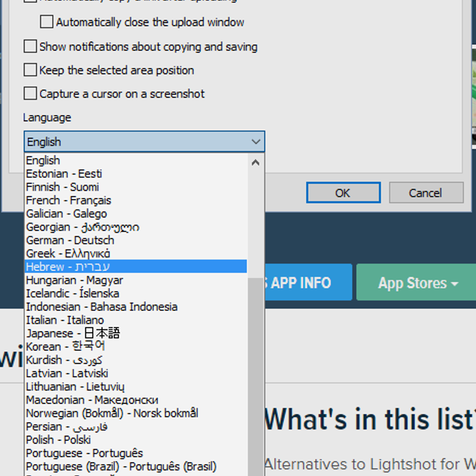Image resolution: width=476 pixels, height=476 pixels.
Task: Select English in the language list
Action: point(136,160)
